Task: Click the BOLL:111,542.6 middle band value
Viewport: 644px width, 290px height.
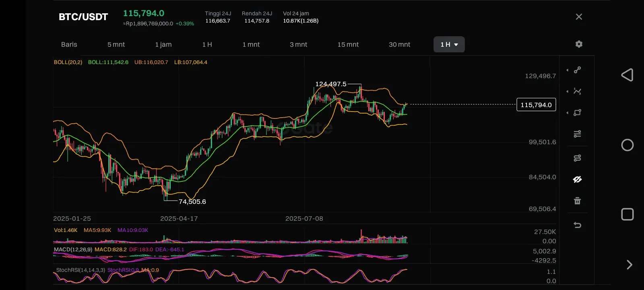Action: coord(108,62)
